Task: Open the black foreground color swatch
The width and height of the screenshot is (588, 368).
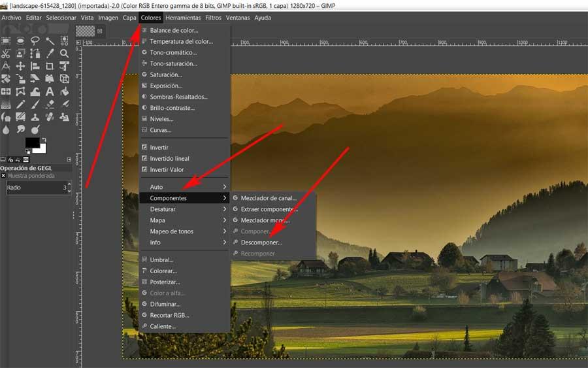Action: [31, 142]
